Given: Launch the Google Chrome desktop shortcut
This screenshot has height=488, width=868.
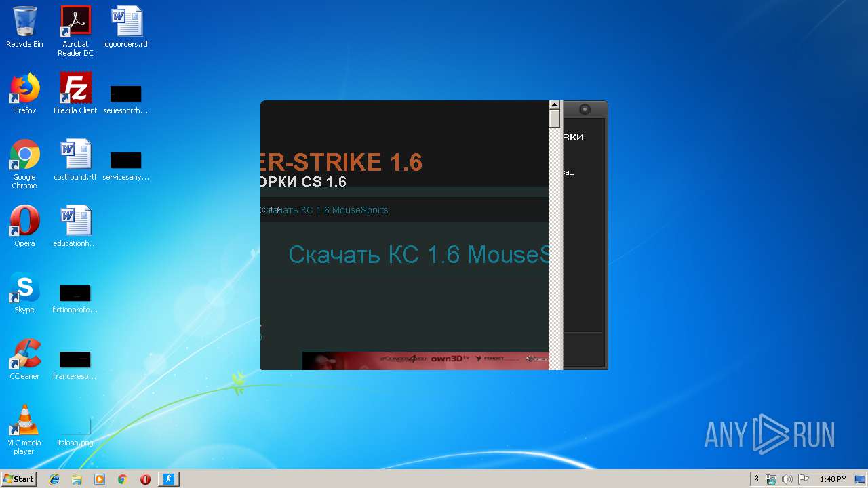Looking at the screenshot, I should click(24, 164).
